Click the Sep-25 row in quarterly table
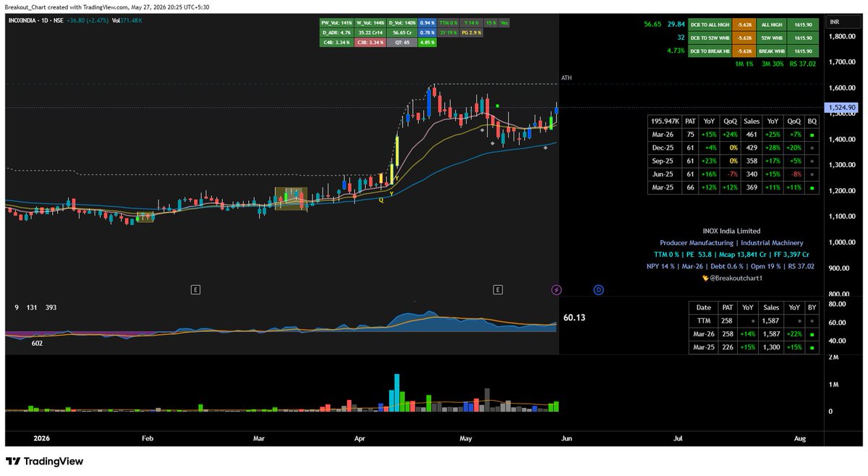 coord(733,161)
